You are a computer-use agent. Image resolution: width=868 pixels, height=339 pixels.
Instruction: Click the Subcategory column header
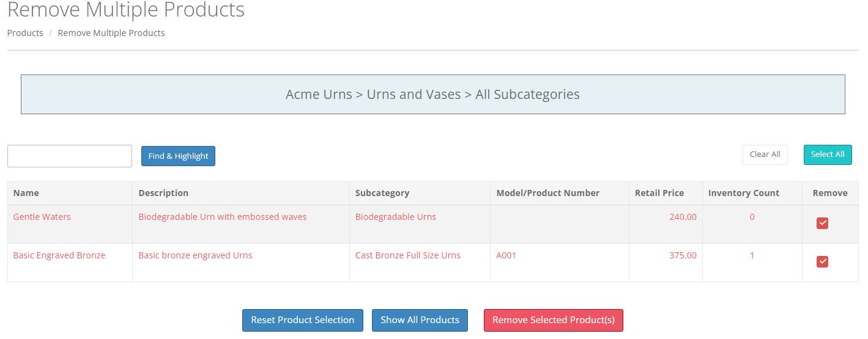[382, 193]
